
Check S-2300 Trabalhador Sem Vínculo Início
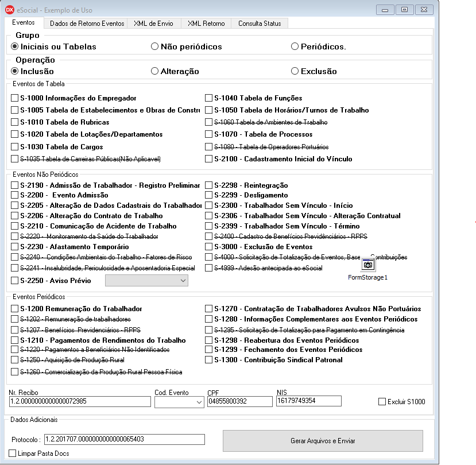(208, 205)
